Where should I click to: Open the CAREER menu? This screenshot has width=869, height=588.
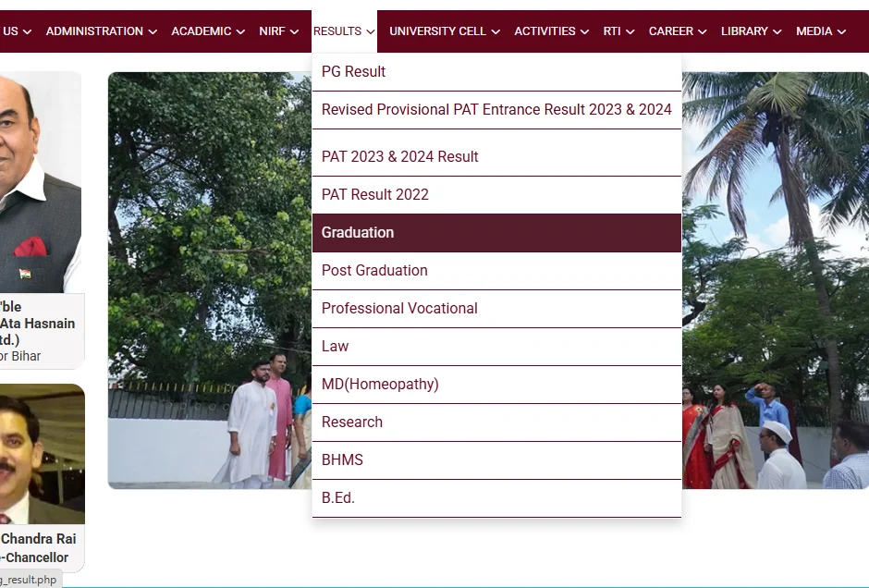point(678,31)
